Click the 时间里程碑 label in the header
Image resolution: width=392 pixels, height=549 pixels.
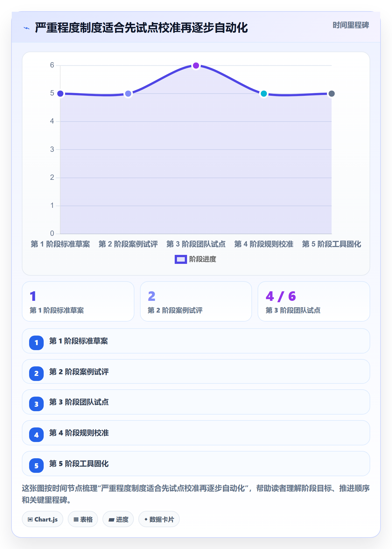(x=351, y=25)
